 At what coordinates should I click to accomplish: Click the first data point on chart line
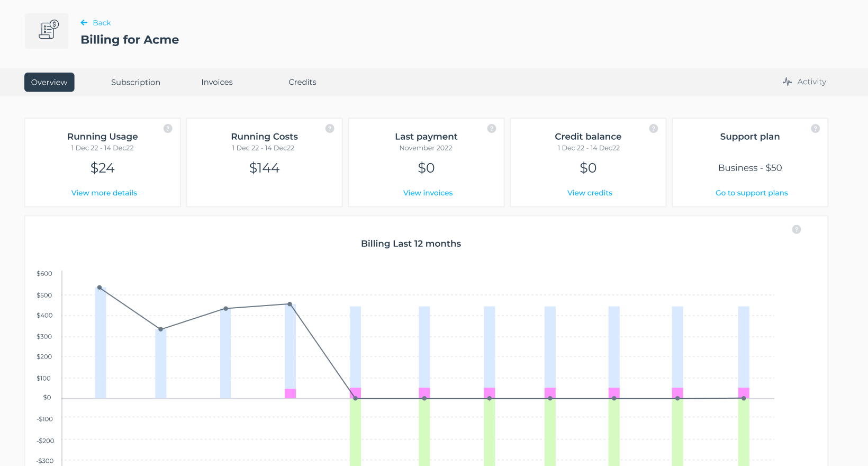[x=100, y=288]
